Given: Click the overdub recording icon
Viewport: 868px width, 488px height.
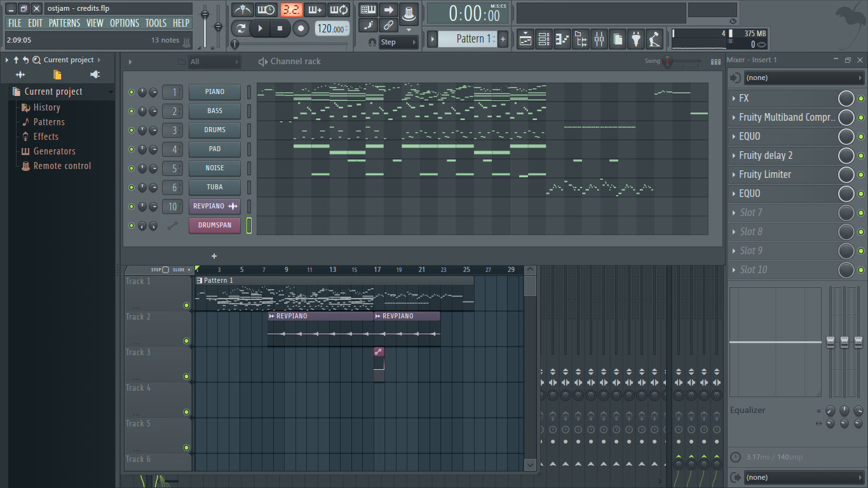Looking at the screenshot, I should [315, 10].
